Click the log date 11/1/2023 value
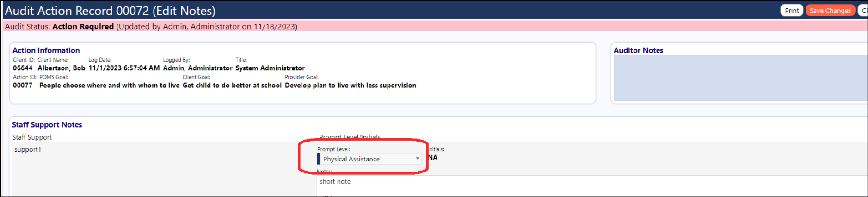Screen dimensions: 868x197 124,68
